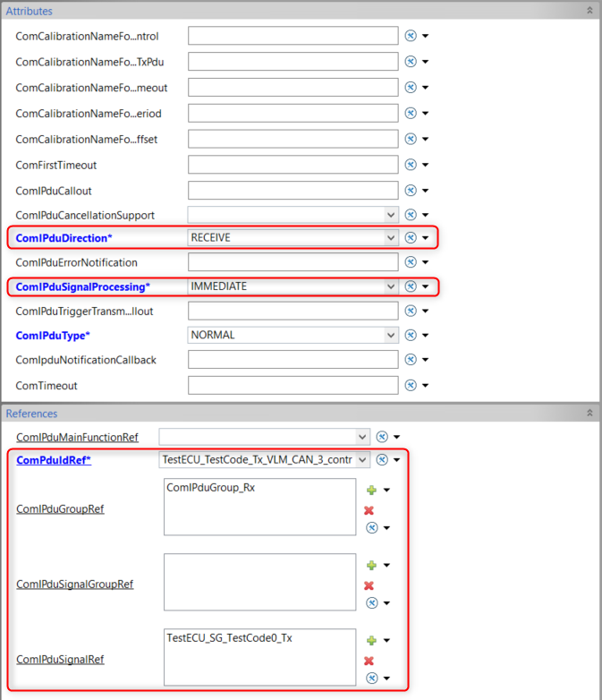Follow the ComIPduSignalGroupRef link
This screenshot has width=602, height=700.
[75, 584]
